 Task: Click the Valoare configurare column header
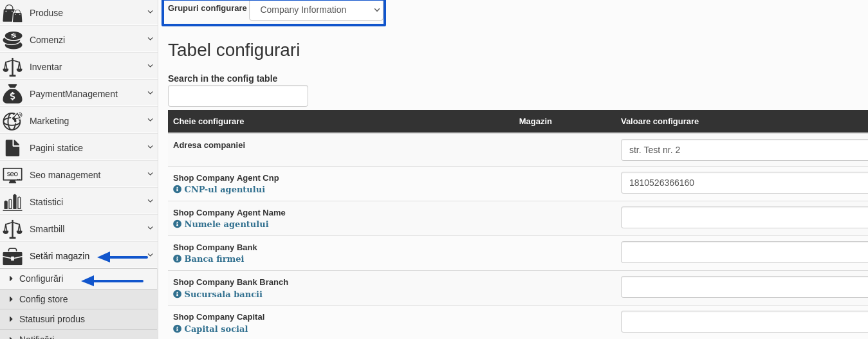660,121
